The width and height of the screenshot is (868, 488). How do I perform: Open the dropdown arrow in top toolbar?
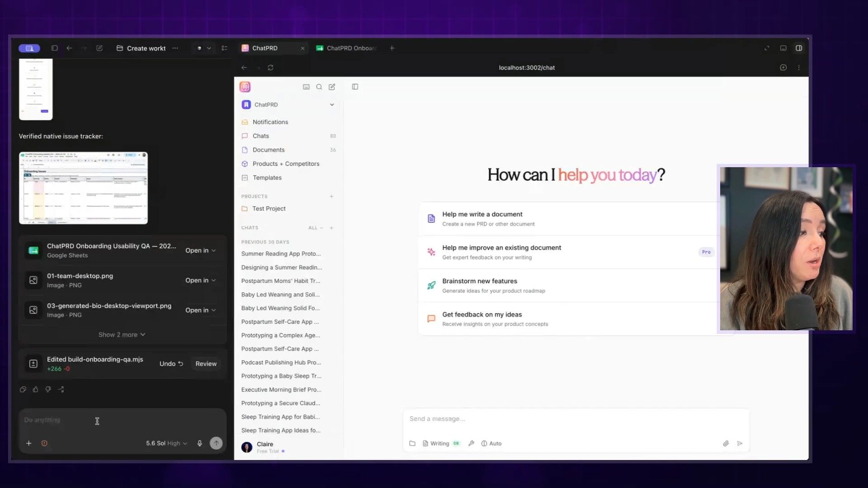(209, 48)
